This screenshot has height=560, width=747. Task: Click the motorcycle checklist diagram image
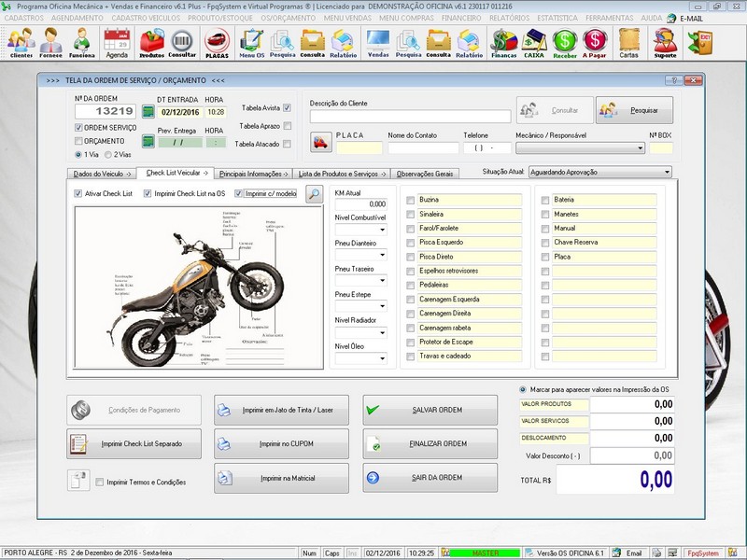point(198,287)
